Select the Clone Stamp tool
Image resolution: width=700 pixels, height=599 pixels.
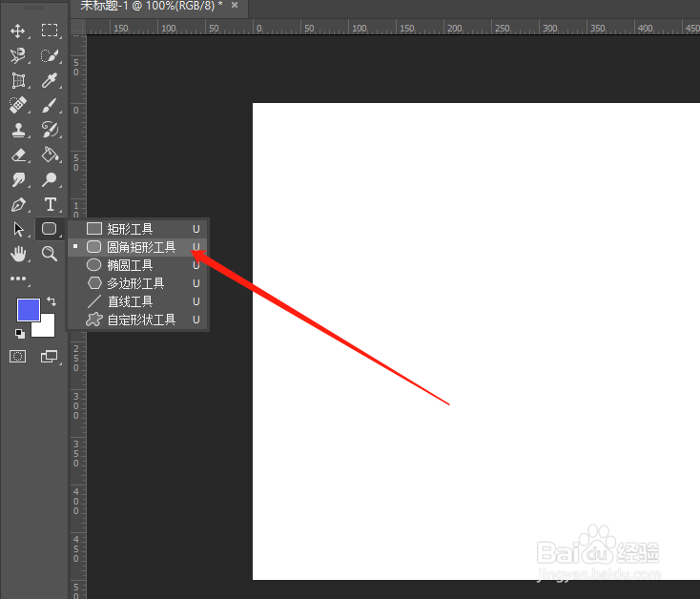coord(18,130)
